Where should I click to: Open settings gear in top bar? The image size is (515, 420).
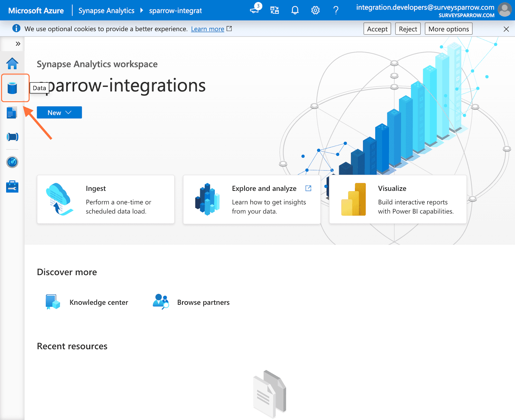pyautogui.click(x=315, y=10)
